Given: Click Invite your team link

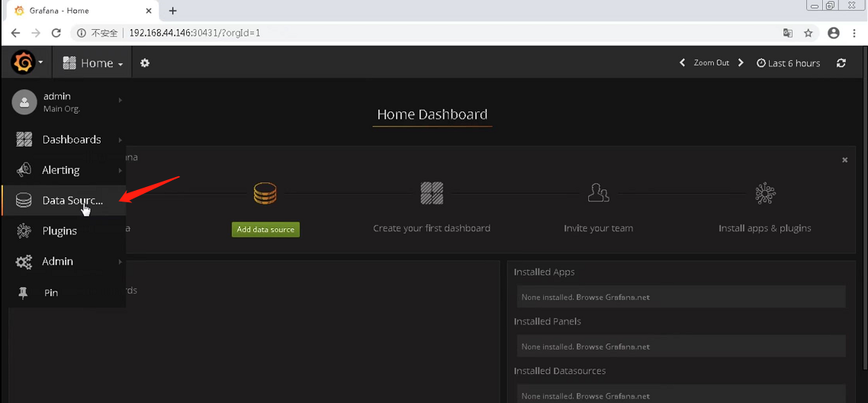Looking at the screenshot, I should click(x=599, y=228).
